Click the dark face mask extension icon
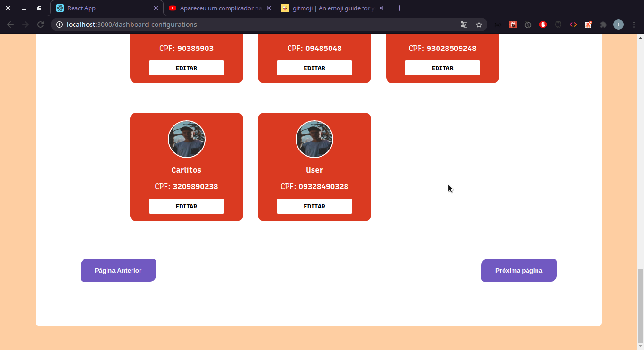The image size is (644, 350). point(558,25)
